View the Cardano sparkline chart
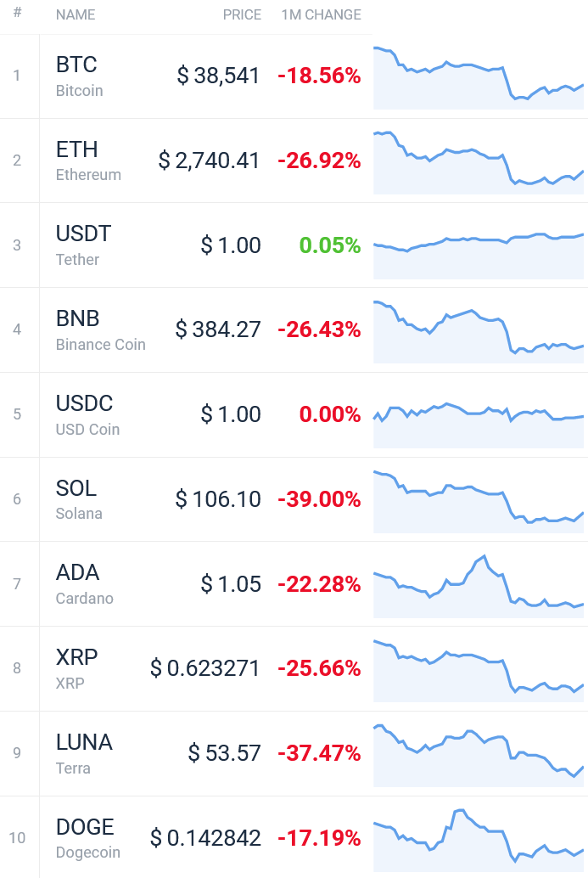Viewport: 588px width, 878px height. click(479, 586)
